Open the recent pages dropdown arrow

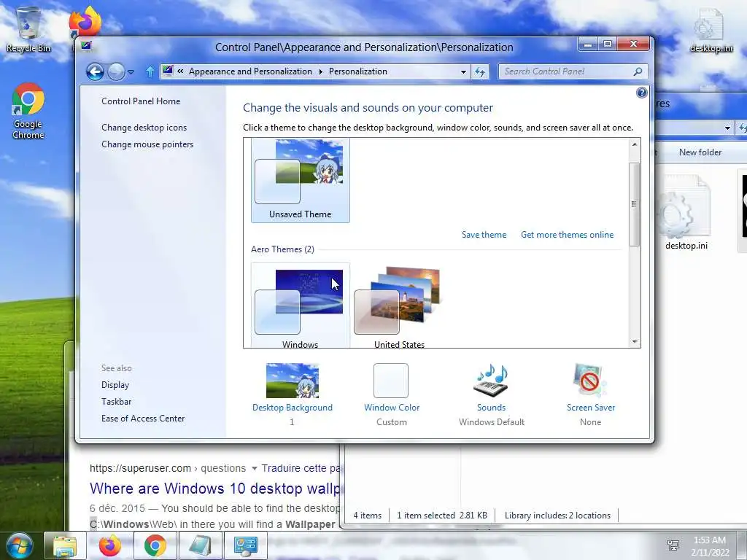pos(131,72)
